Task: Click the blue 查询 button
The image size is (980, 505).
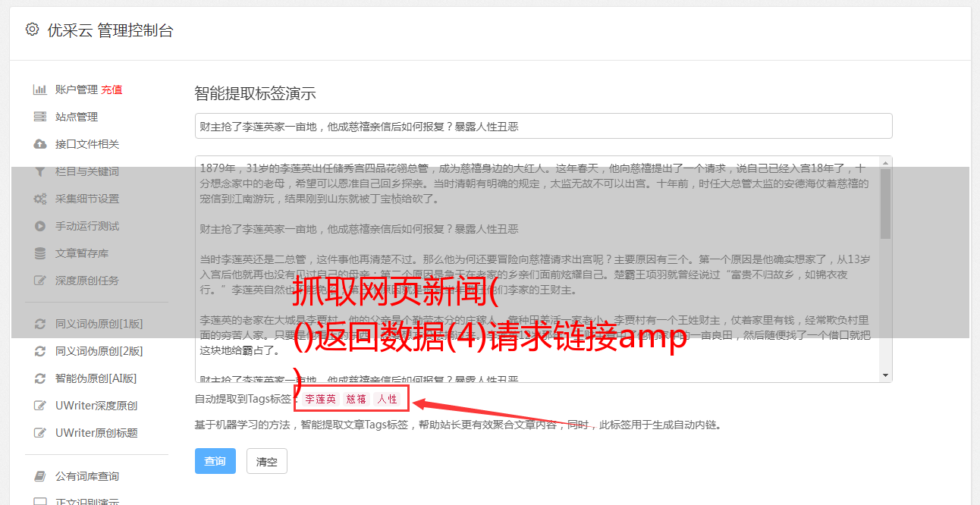Action: (x=215, y=461)
